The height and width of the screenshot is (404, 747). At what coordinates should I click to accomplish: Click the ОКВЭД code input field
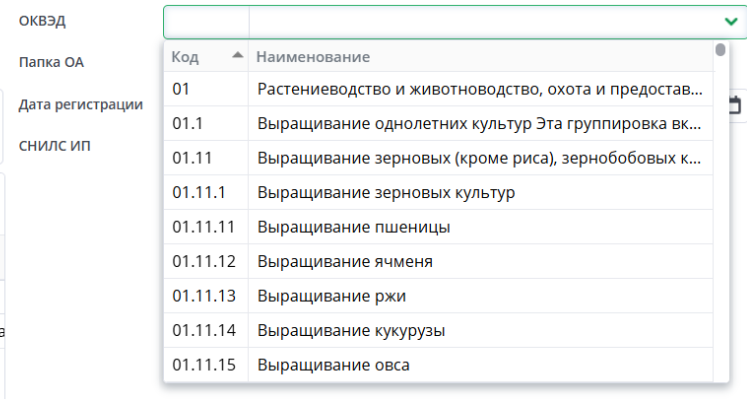click(x=206, y=21)
